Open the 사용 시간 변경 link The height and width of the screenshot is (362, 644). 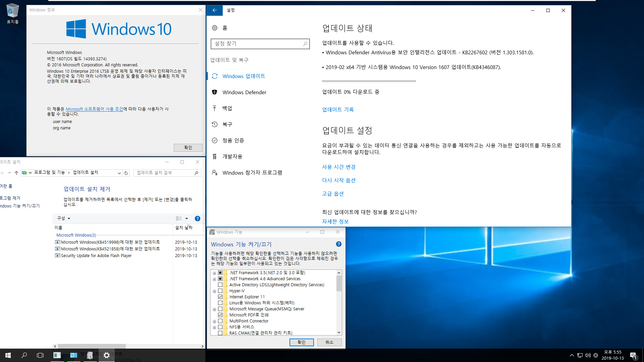339,167
